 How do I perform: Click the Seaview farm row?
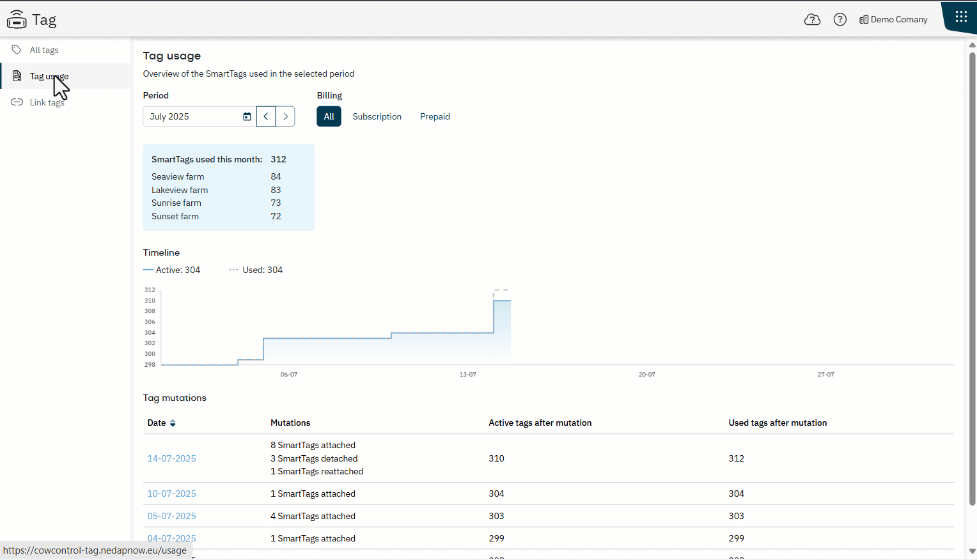coord(216,176)
